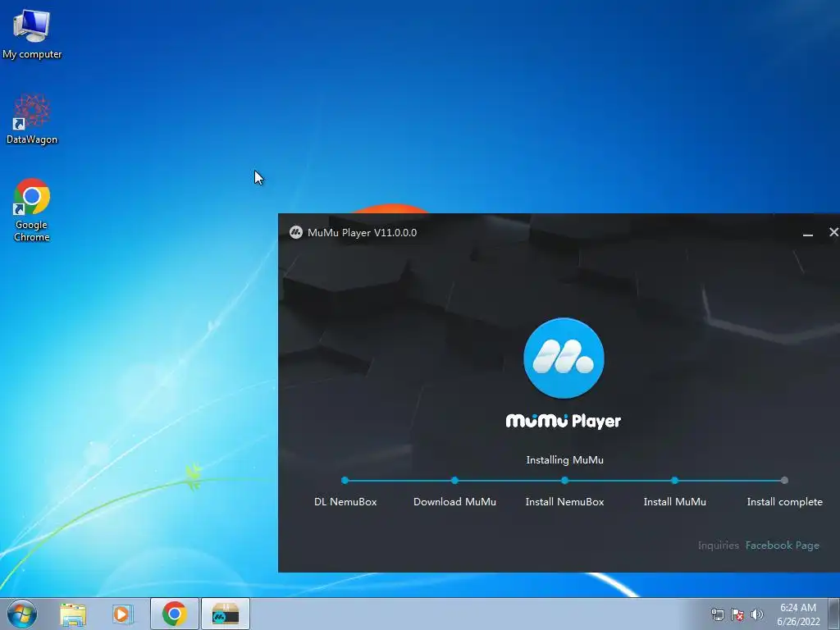This screenshot has height=630, width=840.
Task: Click the Install MuMu step marker
Action: 674,481
